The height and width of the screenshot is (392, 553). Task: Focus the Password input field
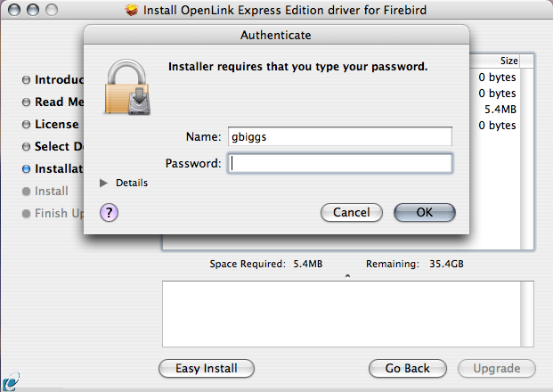(339, 164)
